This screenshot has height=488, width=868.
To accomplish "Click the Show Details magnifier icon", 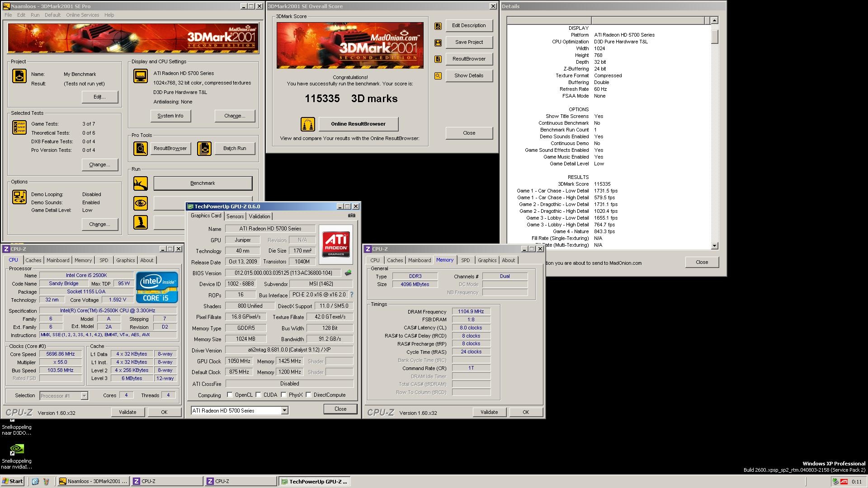I will [438, 76].
